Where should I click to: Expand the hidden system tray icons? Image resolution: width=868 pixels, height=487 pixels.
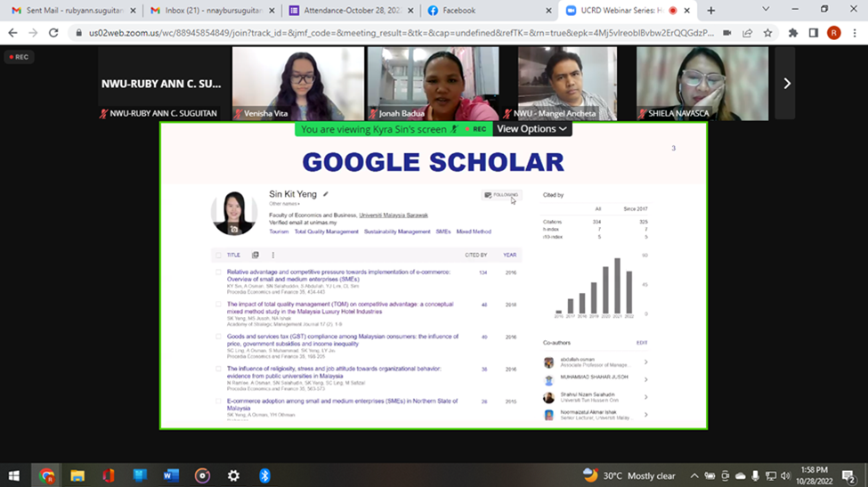[x=694, y=475]
